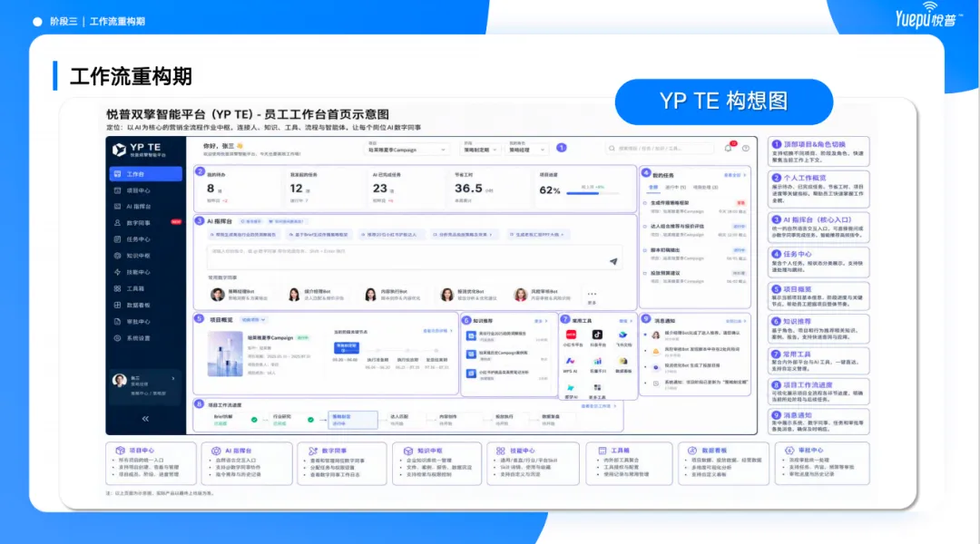Image resolution: width=980 pixels, height=544 pixels.
Task: Click 管理 link in 常用工具
Action: tap(625, 321)
